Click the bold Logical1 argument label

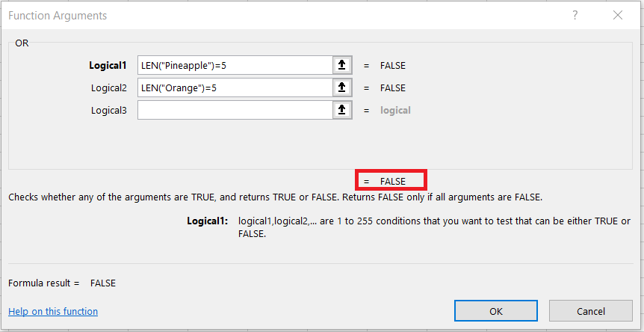(109, 66)
